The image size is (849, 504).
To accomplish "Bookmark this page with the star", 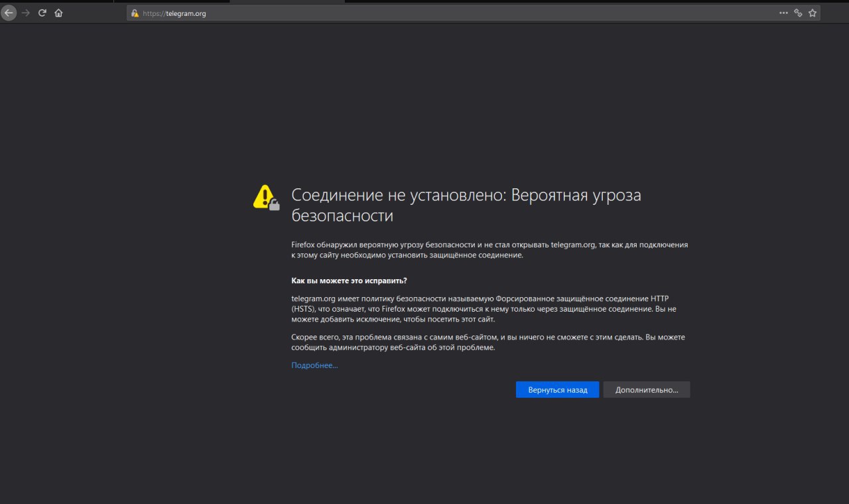I will pos(813,13).
